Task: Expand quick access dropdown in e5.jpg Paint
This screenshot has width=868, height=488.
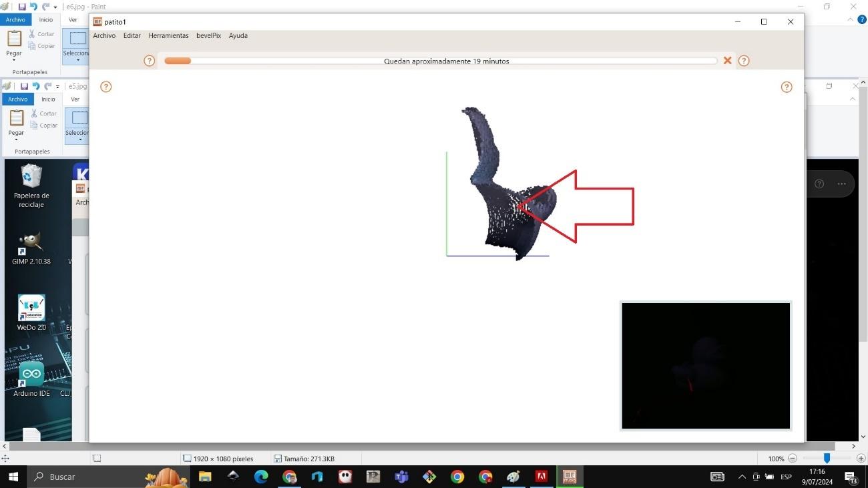Action: click(57, 87)
